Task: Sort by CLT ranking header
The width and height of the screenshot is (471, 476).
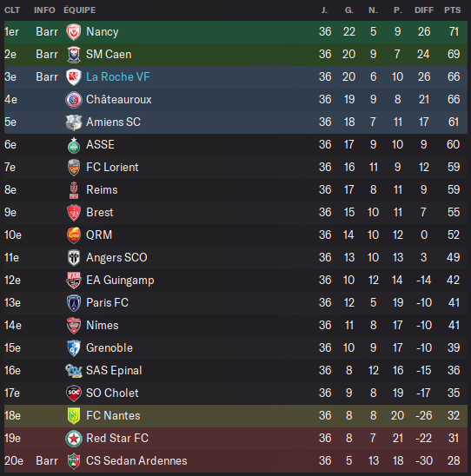Action: pos(12,10)
